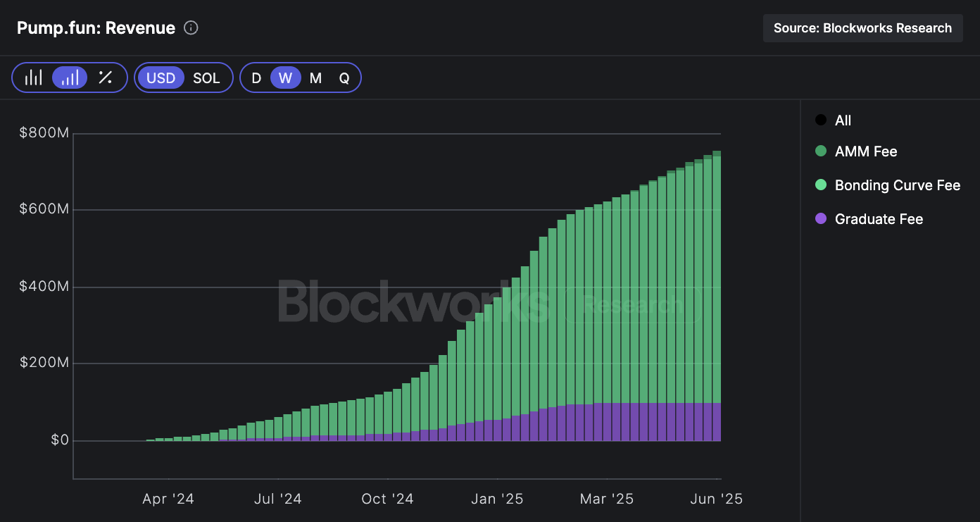Switch currency to USD
Screen dimensions: 980x522
tap(161, 77)
